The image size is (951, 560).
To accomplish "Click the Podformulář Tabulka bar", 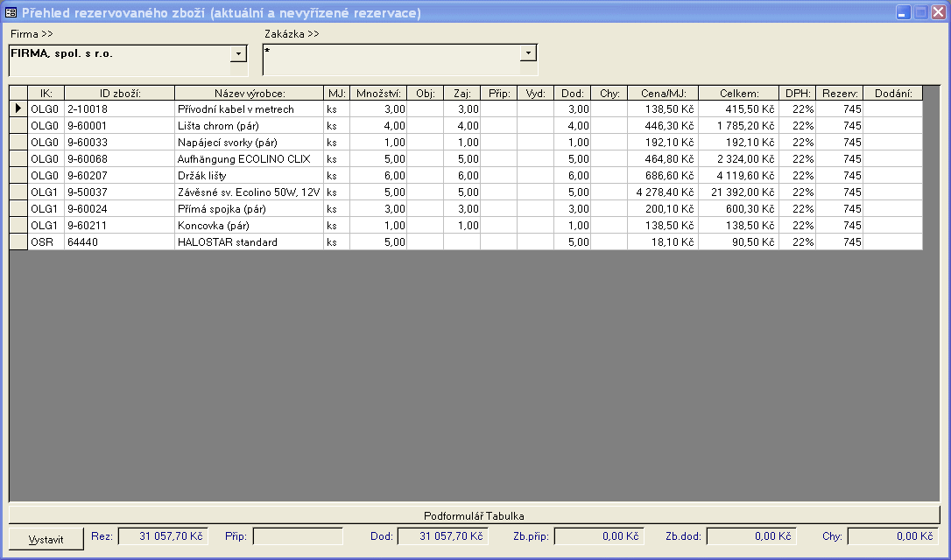I will click(x=474, y=515).
